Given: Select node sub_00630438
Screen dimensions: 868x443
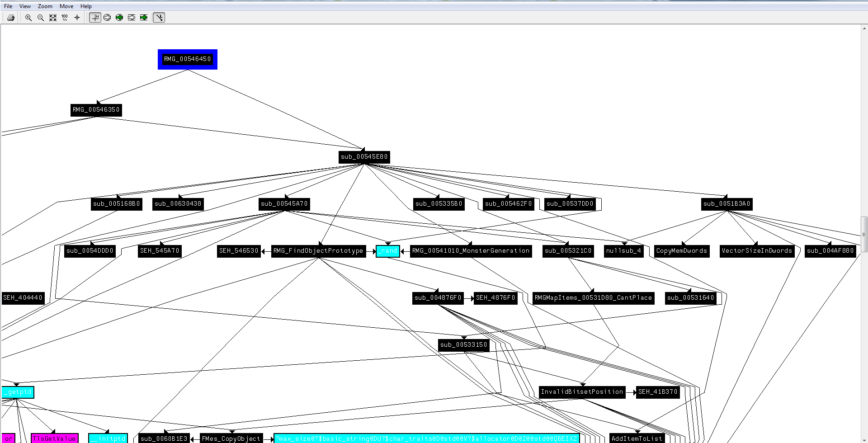Looking at the screenshot, I should tap(178, 204).
